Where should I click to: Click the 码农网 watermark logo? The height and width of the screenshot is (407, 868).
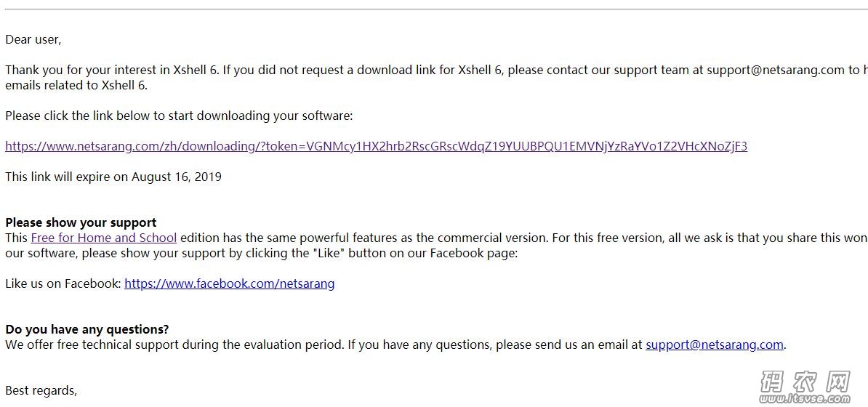(x=805, y=382)
